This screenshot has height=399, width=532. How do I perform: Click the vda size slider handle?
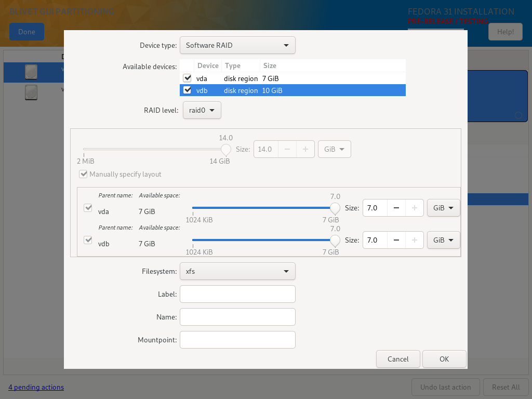click(335, 208)
